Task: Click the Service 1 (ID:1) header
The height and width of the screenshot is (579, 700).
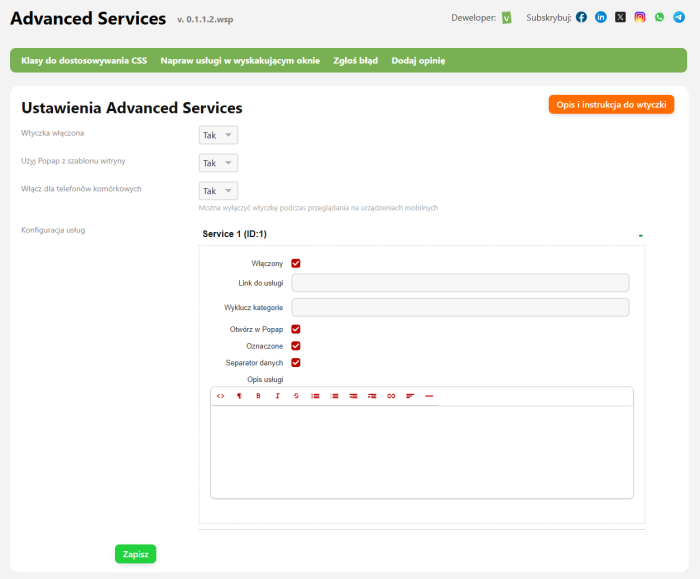Action: click(x=234, y=234)
